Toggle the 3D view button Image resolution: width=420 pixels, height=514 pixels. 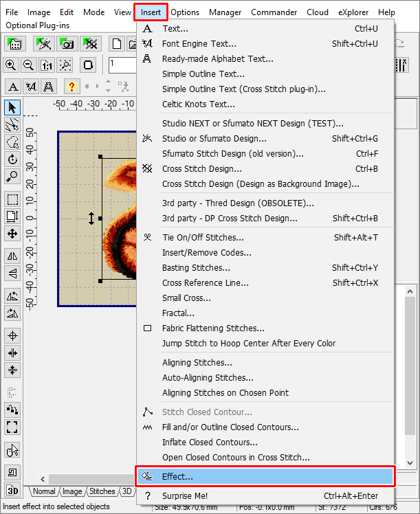[x=12, y=491]
